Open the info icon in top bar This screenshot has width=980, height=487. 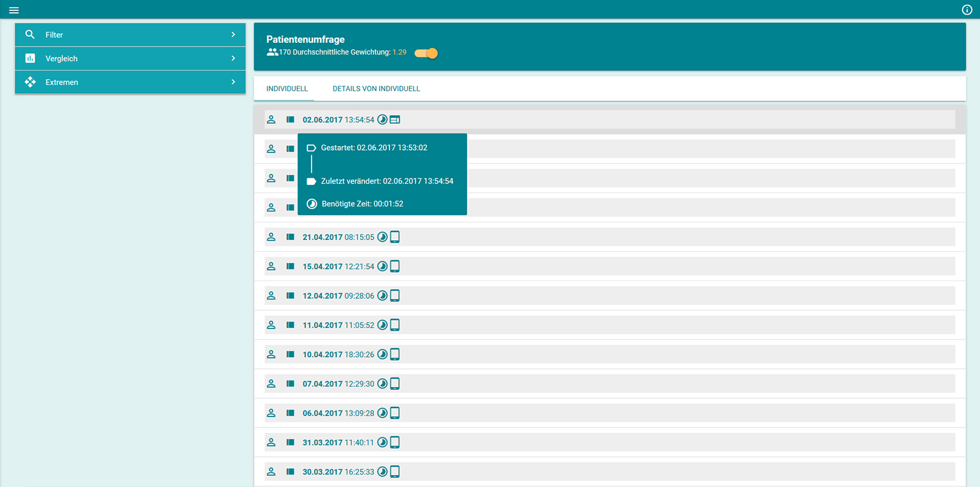967,10
